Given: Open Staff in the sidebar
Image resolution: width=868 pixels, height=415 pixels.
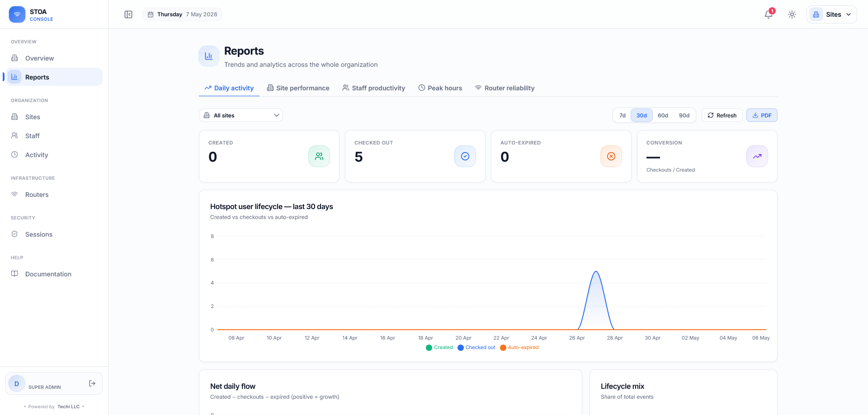Looking at the screenshot, I should click(54, 136).
